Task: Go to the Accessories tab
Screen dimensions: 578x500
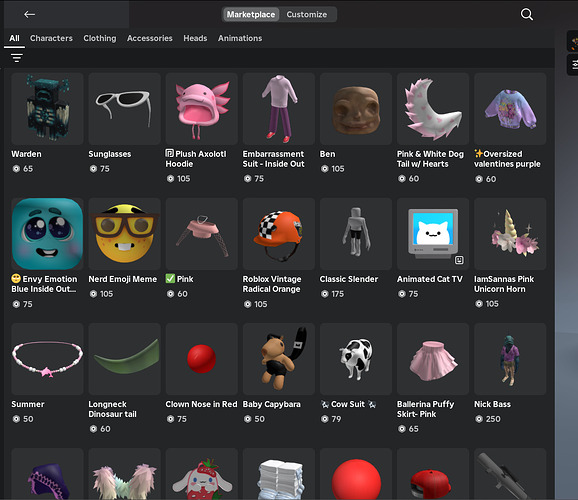Action: point(150,38)
